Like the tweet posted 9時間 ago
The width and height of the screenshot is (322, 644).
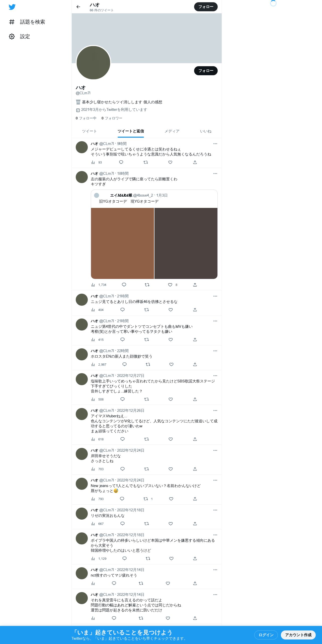click(x=170, y=162)
